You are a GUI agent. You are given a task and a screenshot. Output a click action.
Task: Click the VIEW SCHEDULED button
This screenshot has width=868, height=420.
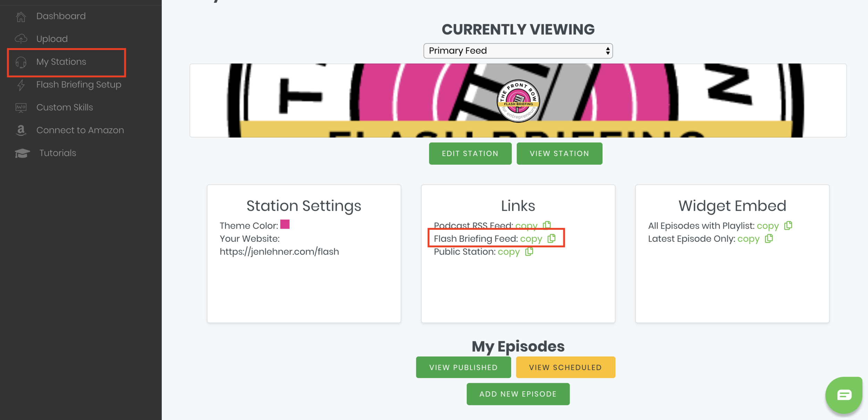(x=566, y=367)
